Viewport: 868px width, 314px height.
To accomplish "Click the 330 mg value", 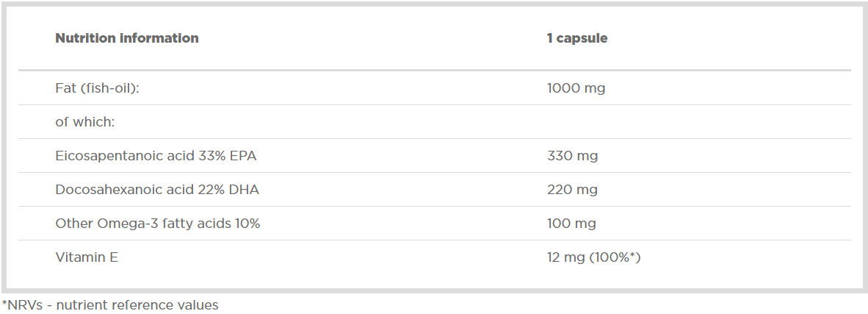I will pos(572,156).
